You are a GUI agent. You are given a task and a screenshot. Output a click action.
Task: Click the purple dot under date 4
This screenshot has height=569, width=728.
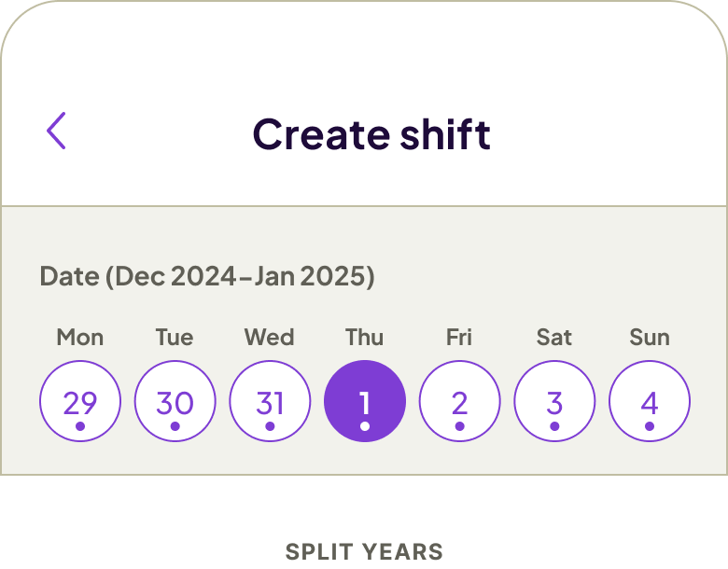coord(650,426)
